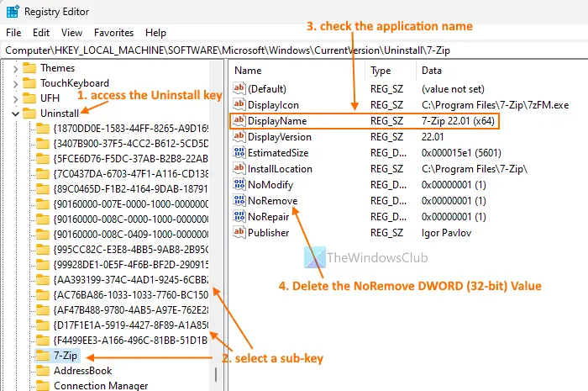Click the InstallLocation C:\Program Files\7-Zip\ data cell
This screenshot has width=588, height=391.
click(475, 169)
